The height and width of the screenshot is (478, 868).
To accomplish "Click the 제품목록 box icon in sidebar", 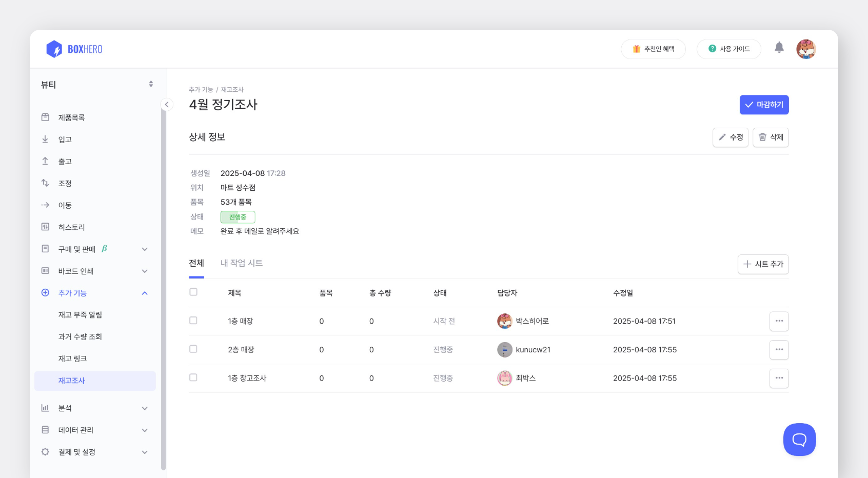I will coord(45,117).
